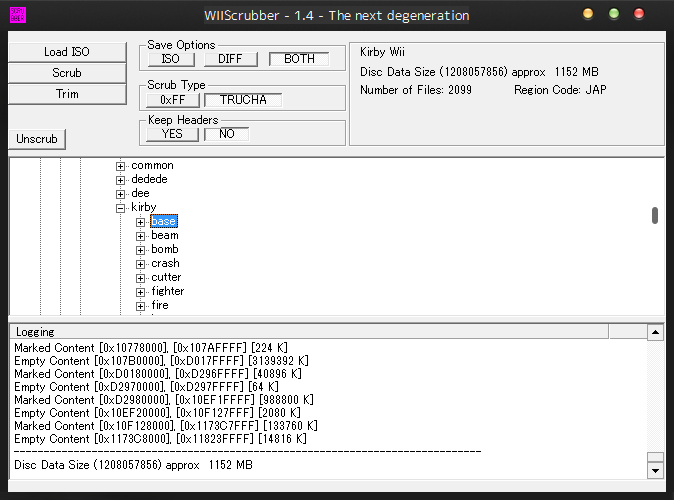Screen dimensions: 674x500
Task: Click the log Disc Data Size summary line
Action: coord(133,465)
